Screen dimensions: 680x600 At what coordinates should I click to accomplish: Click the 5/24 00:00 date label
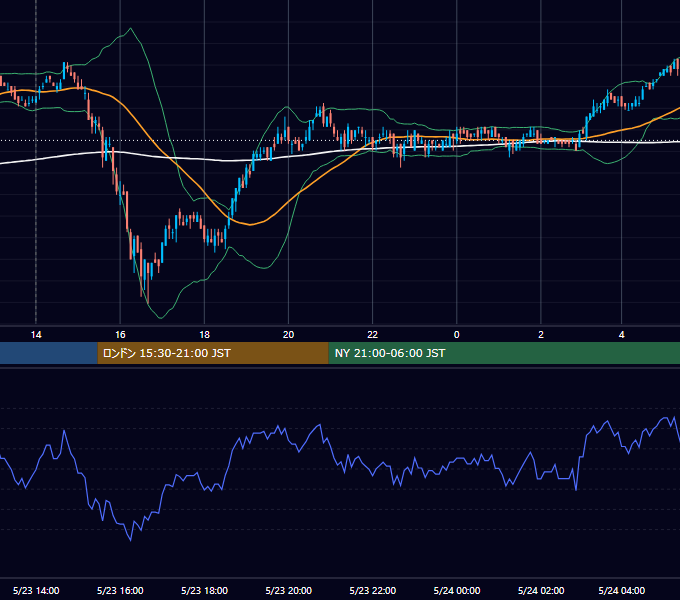tap(457, 590)
